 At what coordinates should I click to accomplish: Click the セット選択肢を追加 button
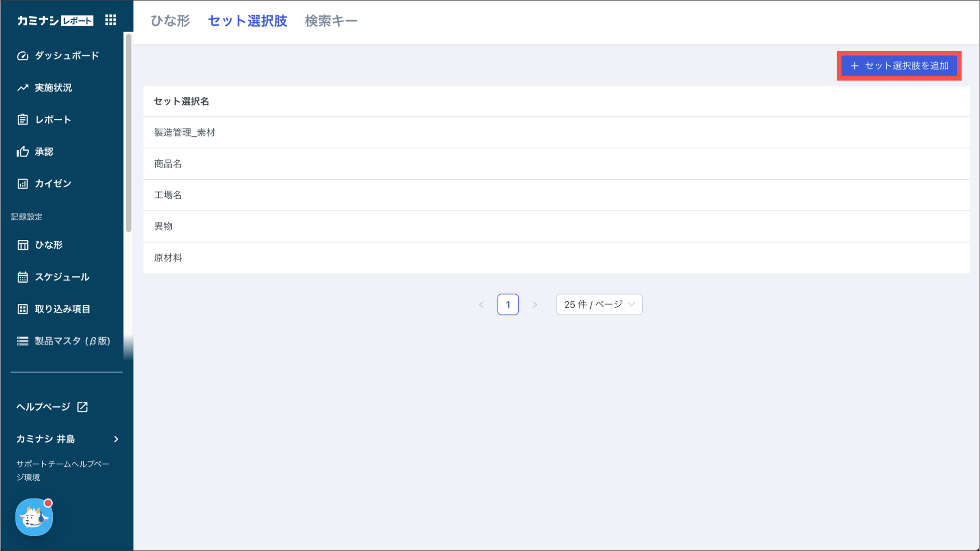(899, 66)
